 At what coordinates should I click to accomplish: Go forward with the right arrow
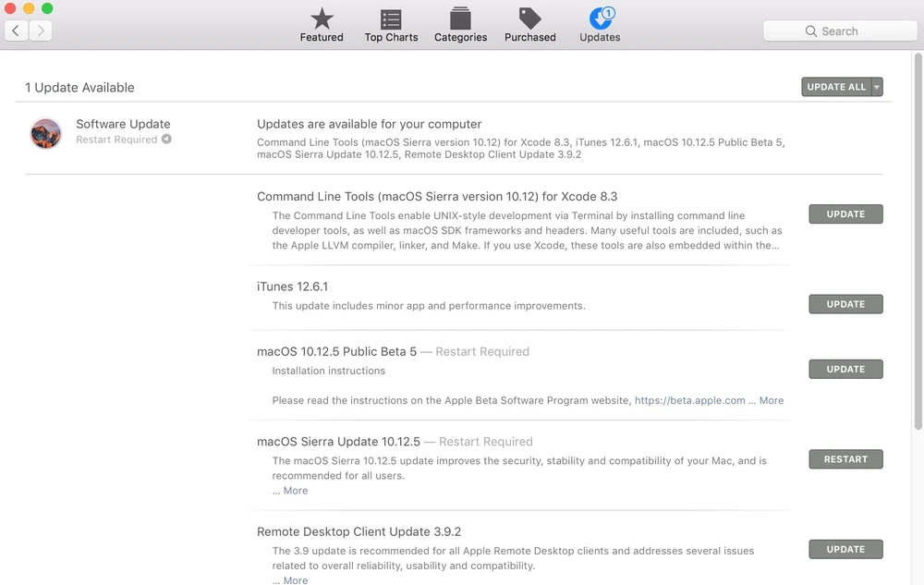pos(40,31)
